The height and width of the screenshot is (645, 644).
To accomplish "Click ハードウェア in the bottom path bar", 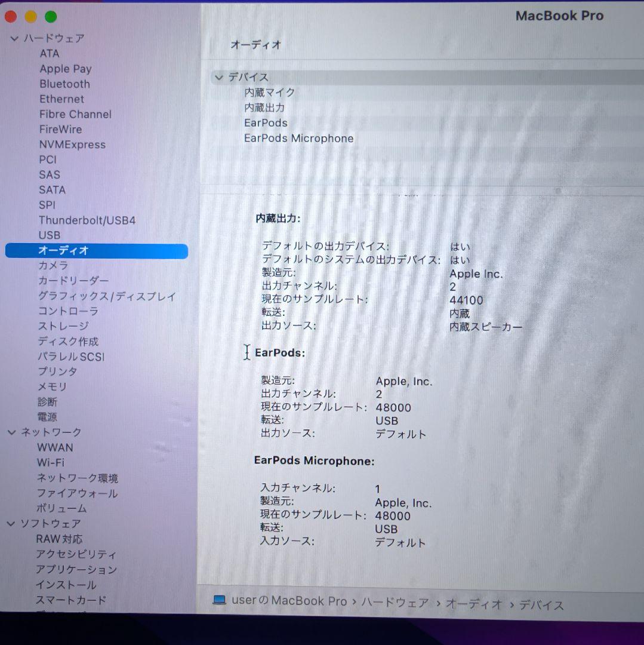I will [x=395, y=603].
